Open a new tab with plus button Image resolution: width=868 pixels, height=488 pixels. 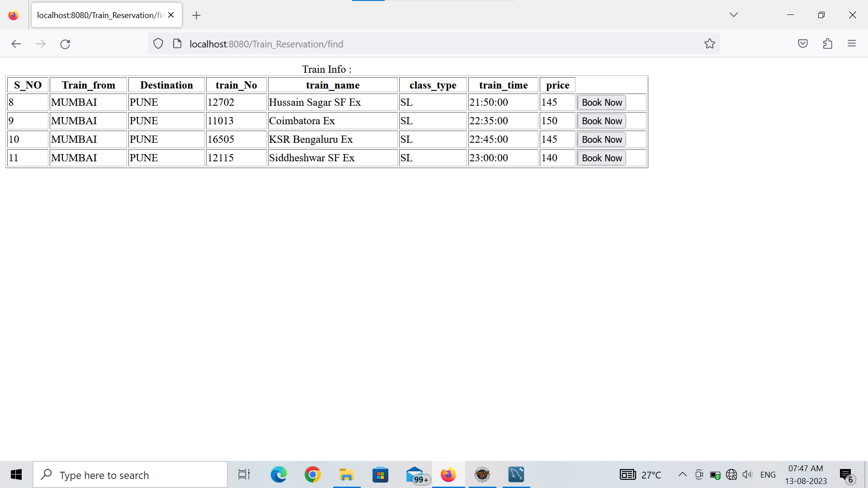click(x=196, y=15)
